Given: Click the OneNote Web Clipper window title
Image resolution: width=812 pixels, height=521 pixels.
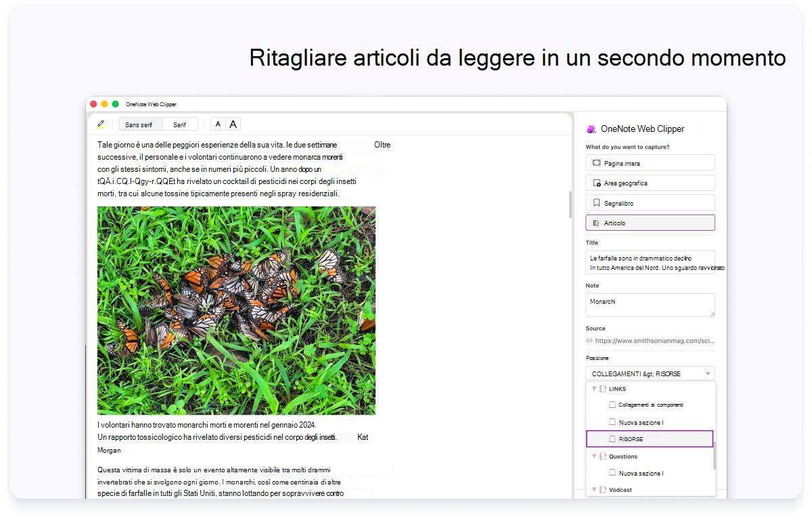Looking at the screenshot, I should click(x=151, y=104).
